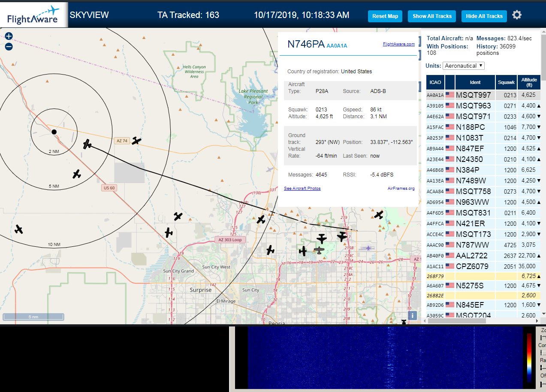The image size is (546, 392).
Task: Click the climb arrow beside 4,400 altitude
Action: [539, 106]
